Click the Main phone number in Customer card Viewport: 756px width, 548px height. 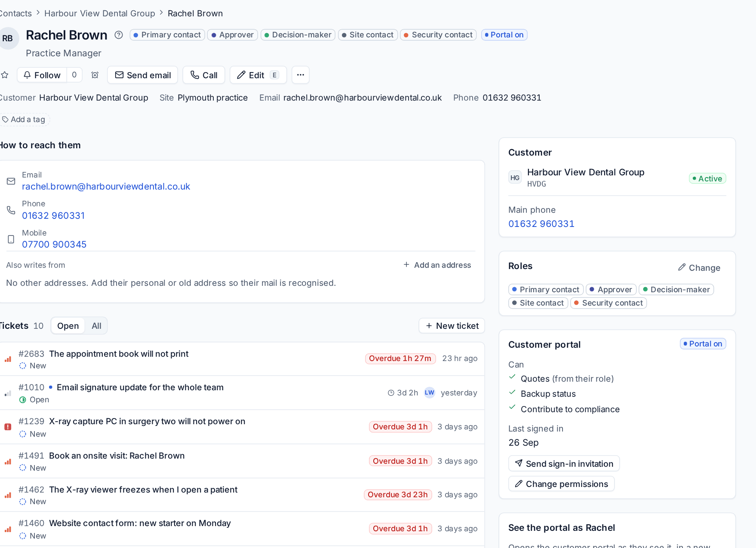tap(541, 224)
